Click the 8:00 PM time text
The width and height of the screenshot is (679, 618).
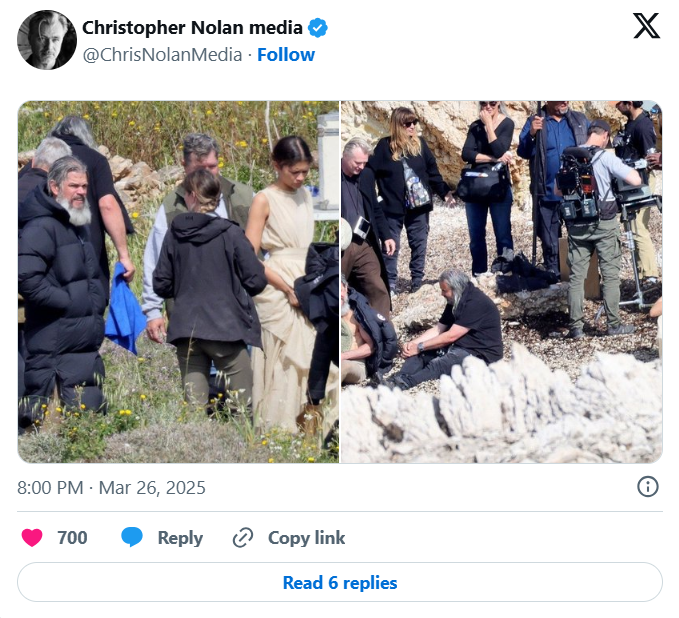51,488
